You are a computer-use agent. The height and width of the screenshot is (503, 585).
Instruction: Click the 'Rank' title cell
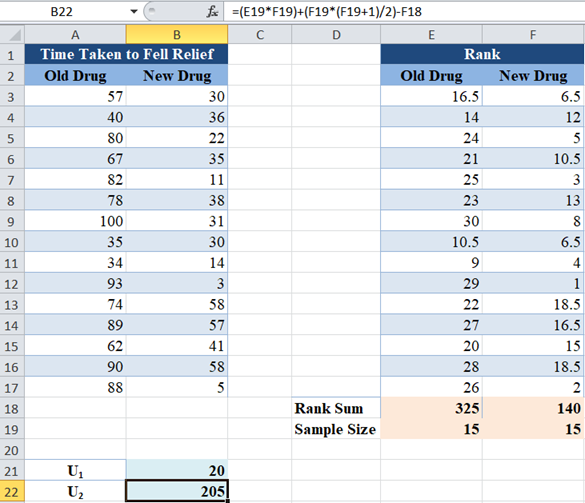tap(482, 54)
